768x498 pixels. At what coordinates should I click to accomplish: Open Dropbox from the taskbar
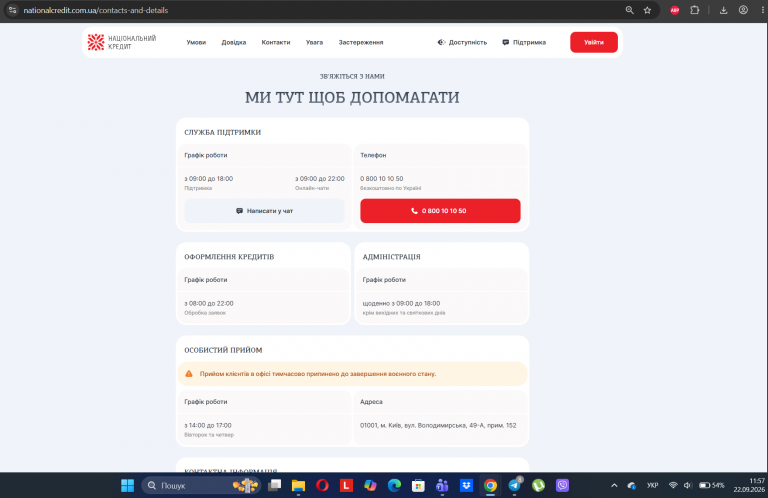pyautogui.click(x=466, y=485)
